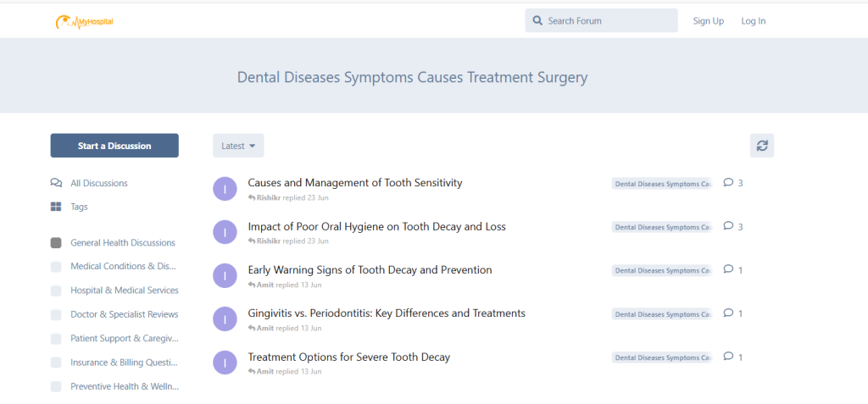Click the search magnifier icon
868x404 pixels.
pyautogui.click(x=537, y=21)
